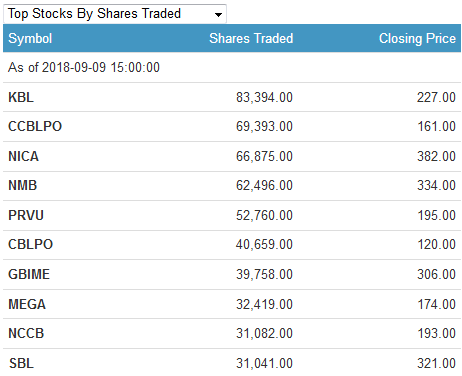Image resolution: width=462 pixels, height=376 pixels.
Task: Click MEGA shares traded value 32,419.00
Action: (264, 304)
